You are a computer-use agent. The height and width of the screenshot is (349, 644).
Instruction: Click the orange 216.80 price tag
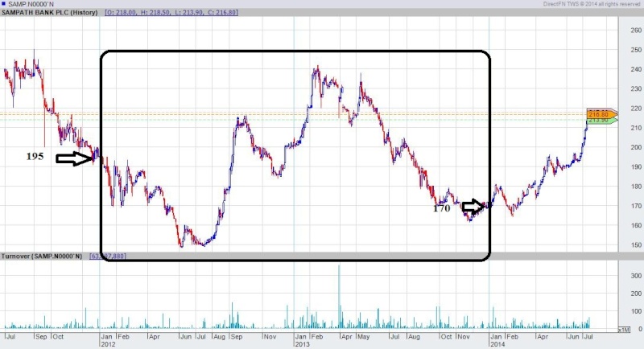pos(601,114)
